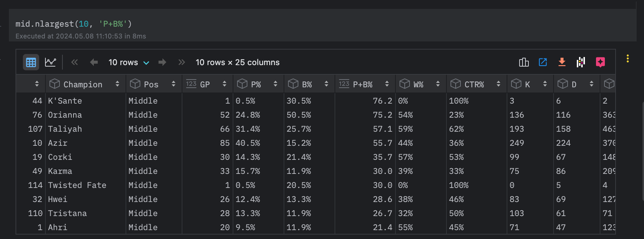This screenshot has height=239, width=644.
Task: Select the CTR% column header label
Action: (x=474, y=85)
